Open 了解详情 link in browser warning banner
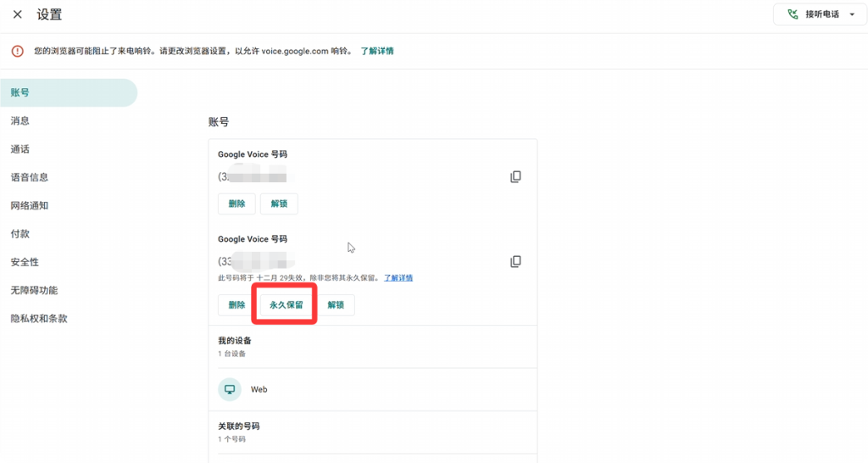The width and height of the screenshot is (868, 463). pos(377,51)
